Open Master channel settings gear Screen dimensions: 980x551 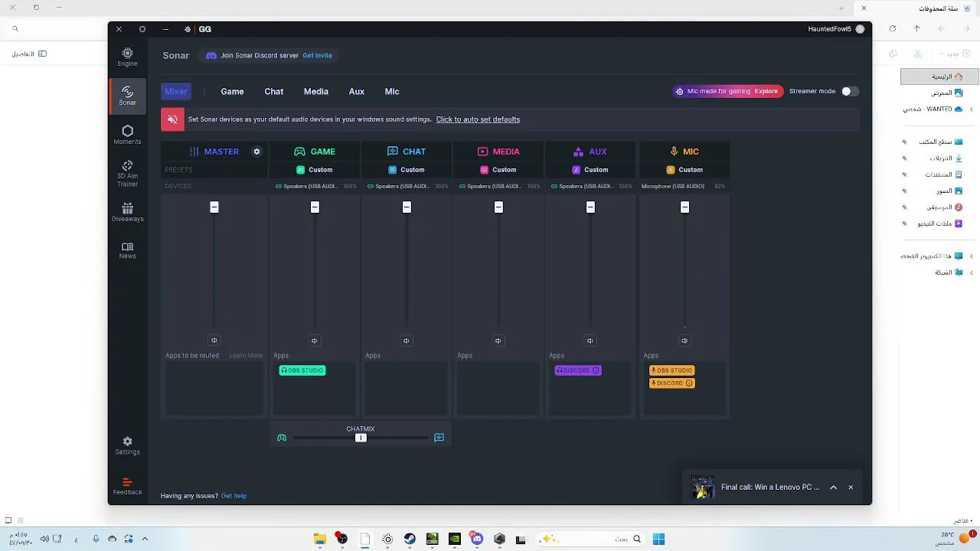(256, 152)
